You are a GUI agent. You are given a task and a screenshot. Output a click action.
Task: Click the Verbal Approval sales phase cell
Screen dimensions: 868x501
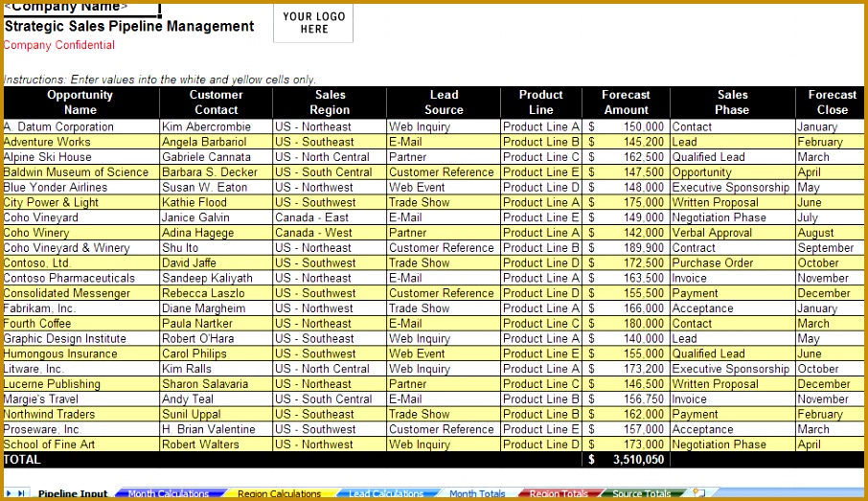(732, 233)
